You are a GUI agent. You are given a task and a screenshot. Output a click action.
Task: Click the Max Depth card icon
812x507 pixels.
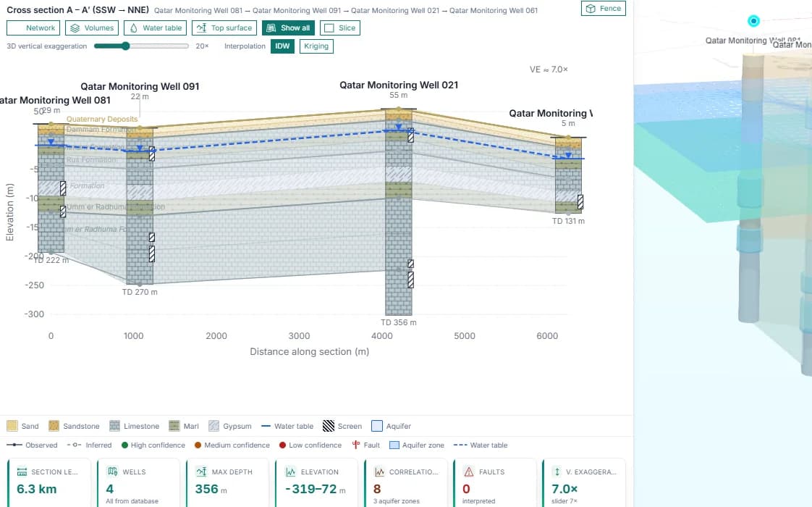[x=201, y=472]
